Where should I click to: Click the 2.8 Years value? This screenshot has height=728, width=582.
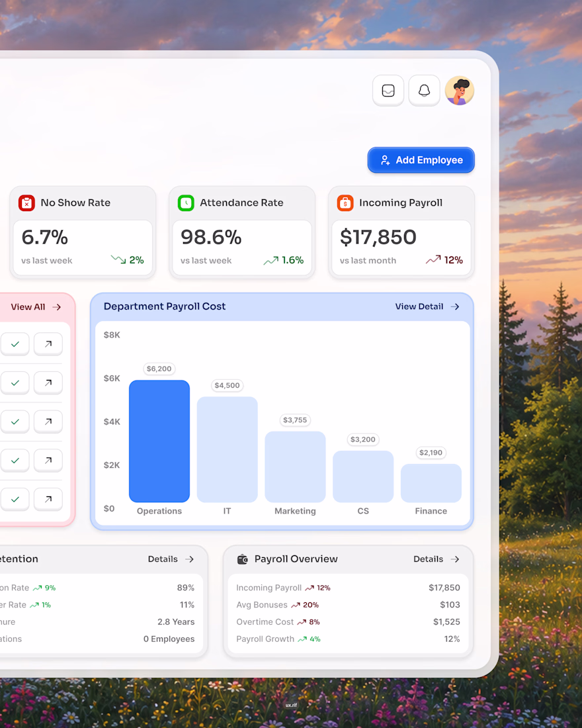click(176, 622)
